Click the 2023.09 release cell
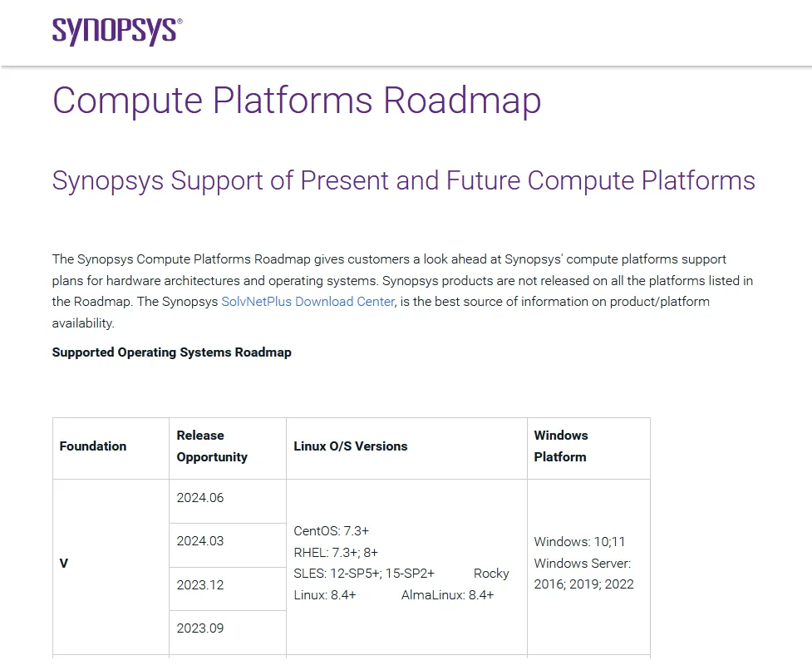The height and width of the screenshot is (670, 812). pyautogui.click(x=200, y=628)
